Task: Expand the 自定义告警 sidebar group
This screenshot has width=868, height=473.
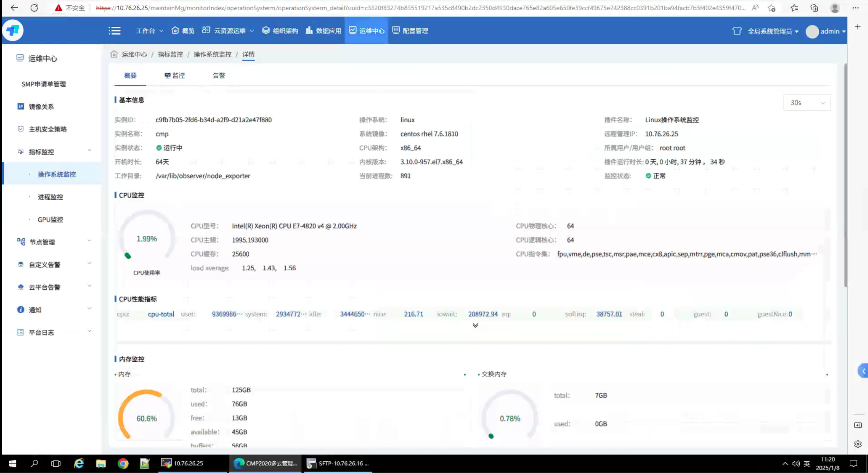Action: point(89,264)
